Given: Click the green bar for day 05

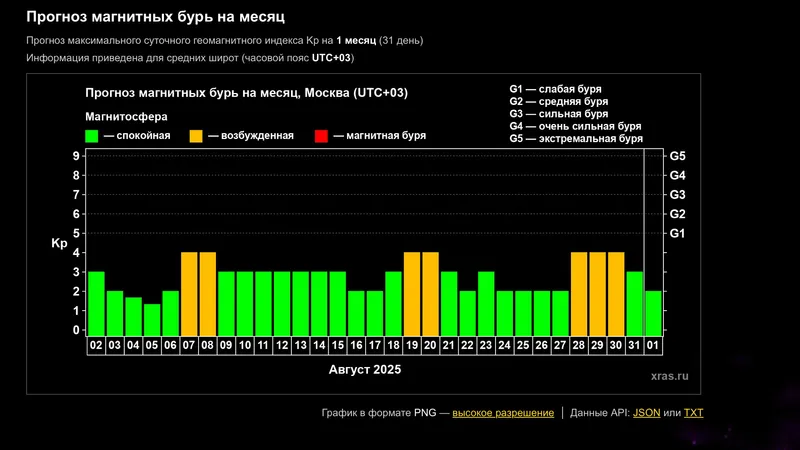Looking at the screenshot, I should click(x=151, y=319).
